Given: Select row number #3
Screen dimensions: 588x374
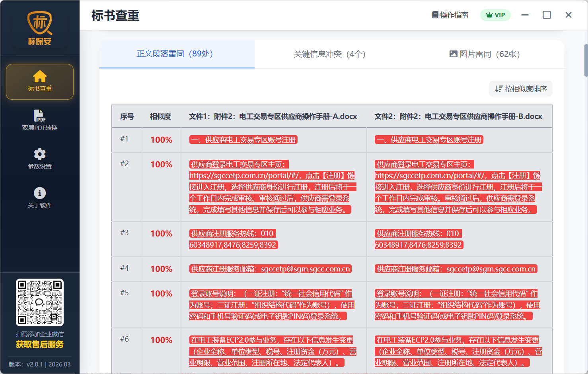Looking at the screenshot, I should [x=125, y=233].
